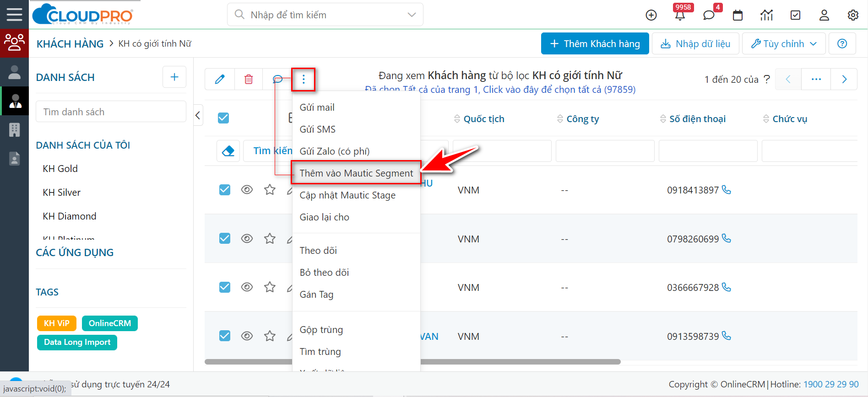Choose Gửi Zalo (có phí) option
The width and height of the screenshot is (868, 397).
coord(356,151)
